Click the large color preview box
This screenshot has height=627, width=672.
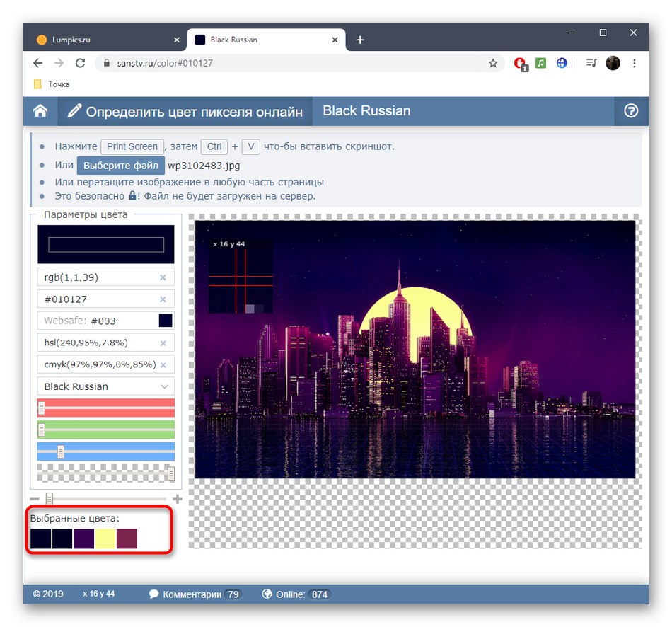106,244
